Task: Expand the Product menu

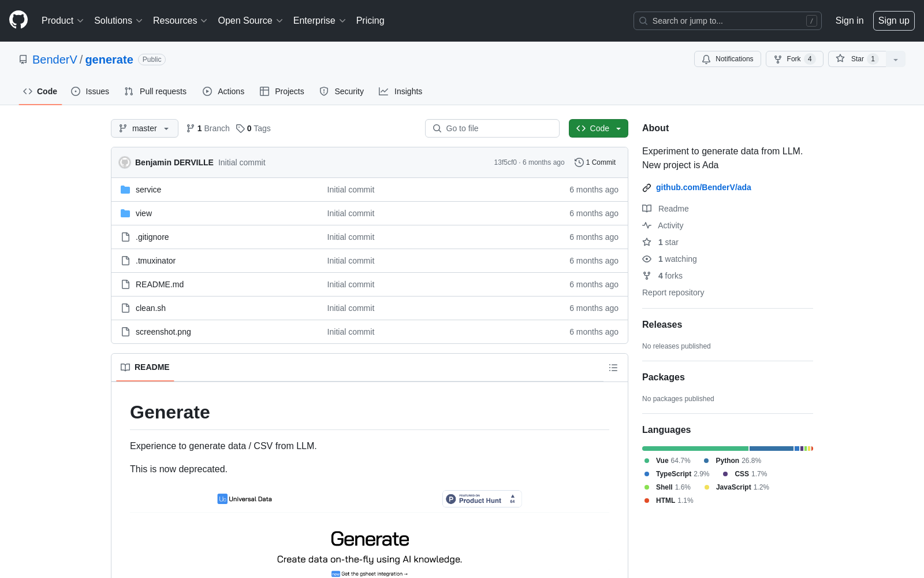Action: pos(62,21)
